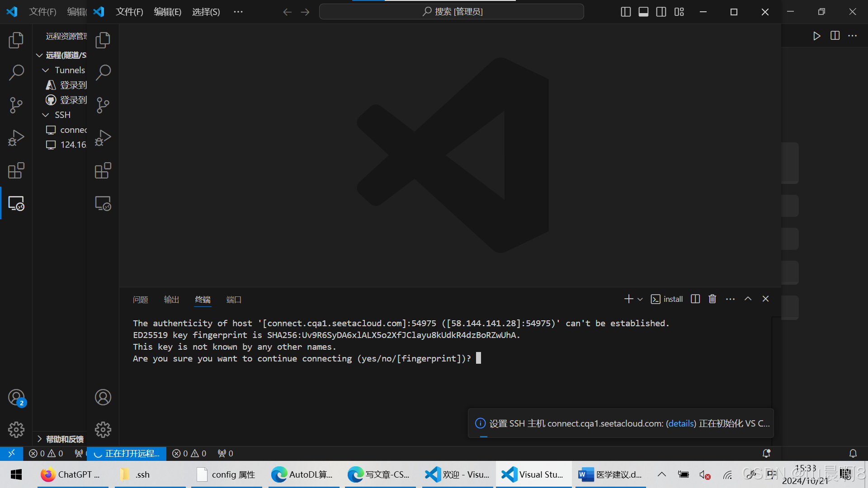Click the command center search box
This screenshot has width=868, height=488.
point(451,12)
